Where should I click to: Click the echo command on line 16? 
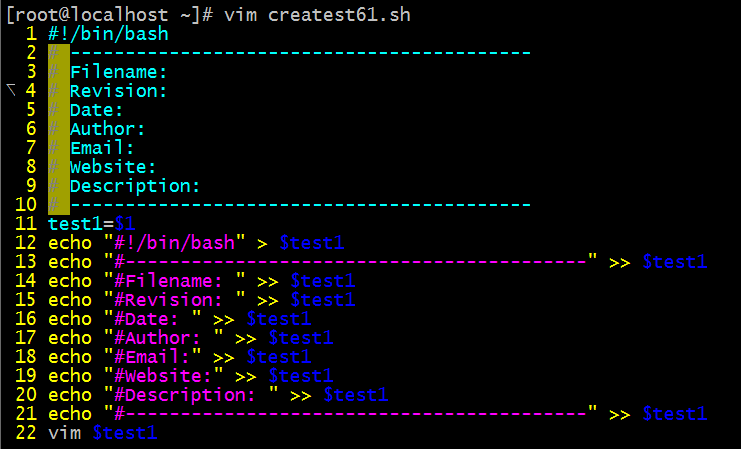(69, 319)
